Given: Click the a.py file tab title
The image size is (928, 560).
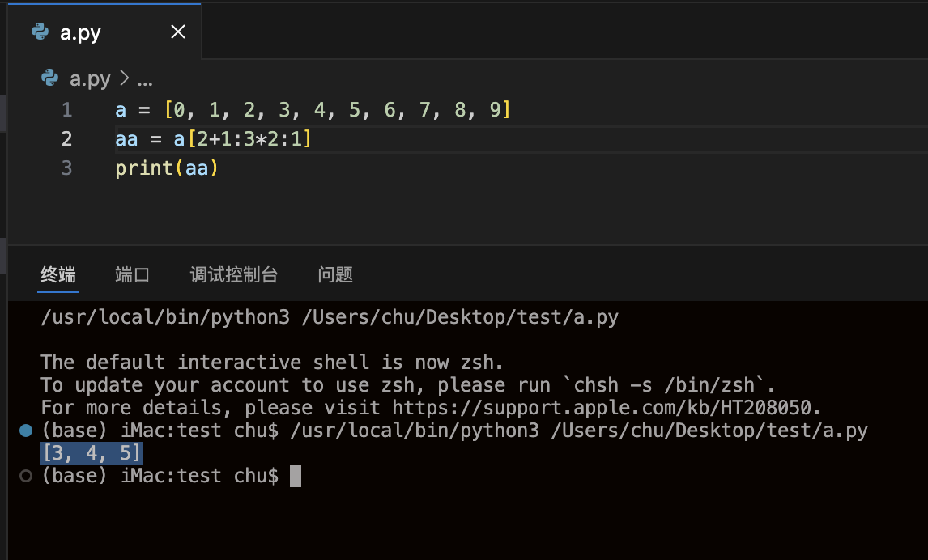Looking at the screenshot, I should pos(81,32).
